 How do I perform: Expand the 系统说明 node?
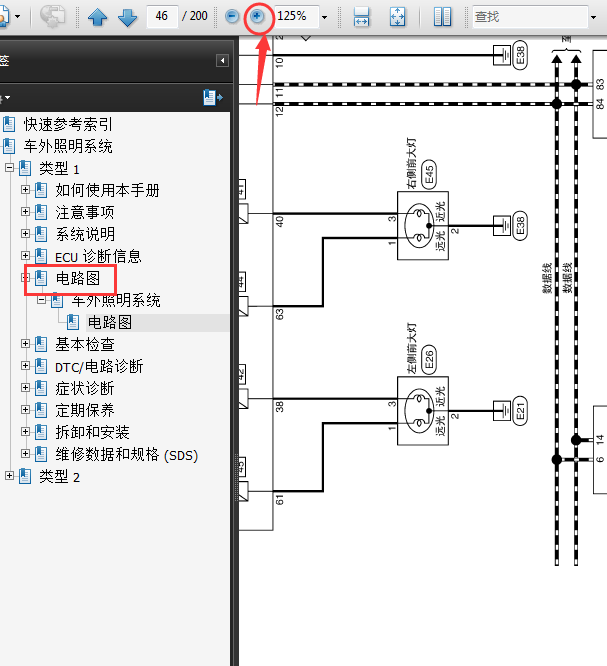pos(25,234)
